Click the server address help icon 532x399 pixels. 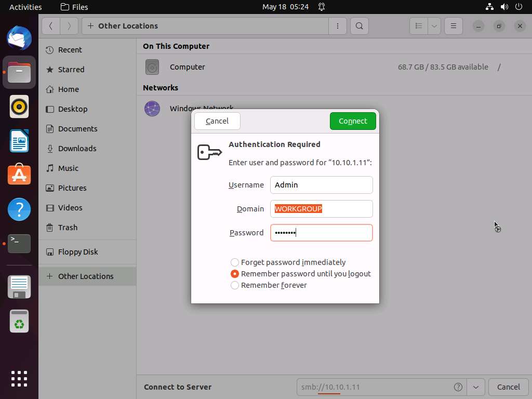click(458, 387)
